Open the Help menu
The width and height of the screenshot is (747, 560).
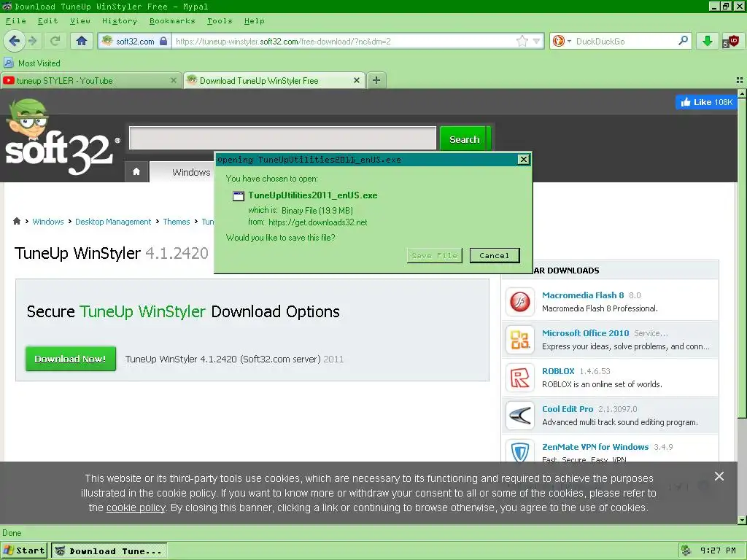(x=254, y=21)
